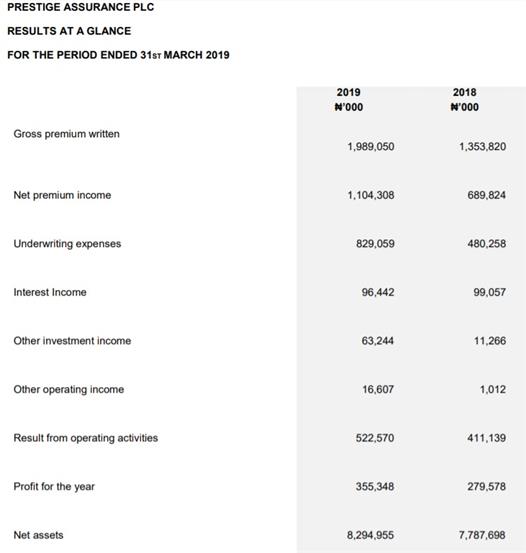Screen dimensions: 526x553
Task: Select the 1,353,820 value for 2018
Action: point(483,146)
